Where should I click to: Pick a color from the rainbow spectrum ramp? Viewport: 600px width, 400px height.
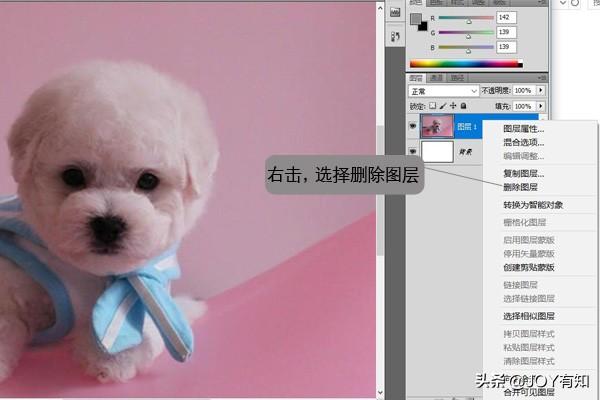click(466, 64)
